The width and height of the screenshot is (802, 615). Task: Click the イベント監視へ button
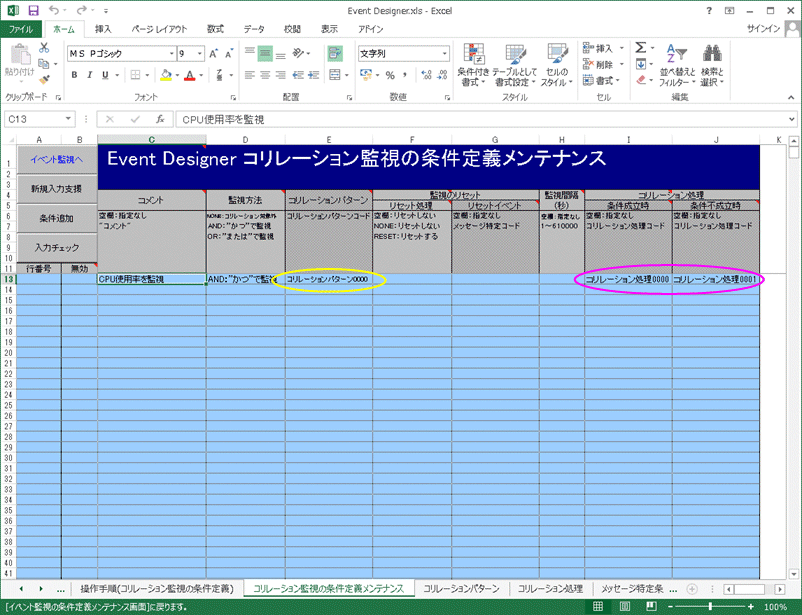coord(56,160)
